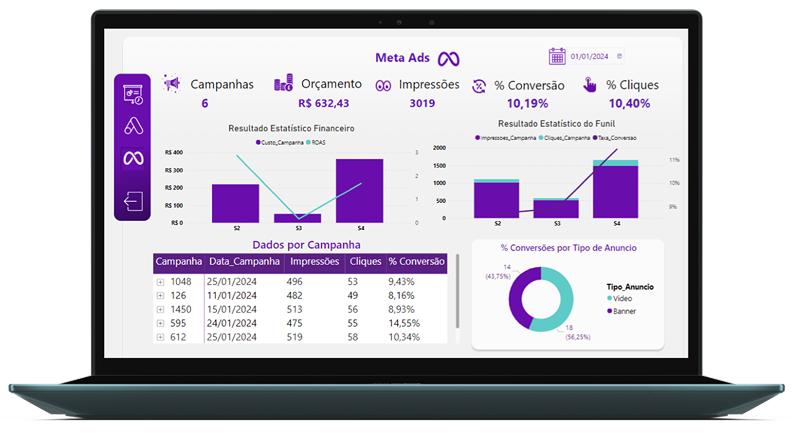Click the coins icon next to Orçamento
This screenshot has width=800, height=433.
(283, 84)
